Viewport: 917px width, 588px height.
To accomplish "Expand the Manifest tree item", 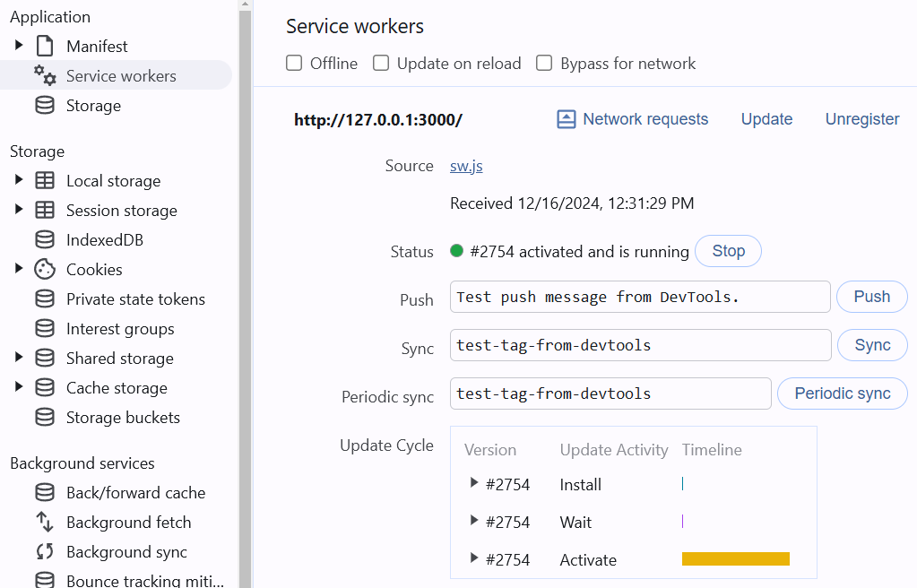I will [19, 45].
